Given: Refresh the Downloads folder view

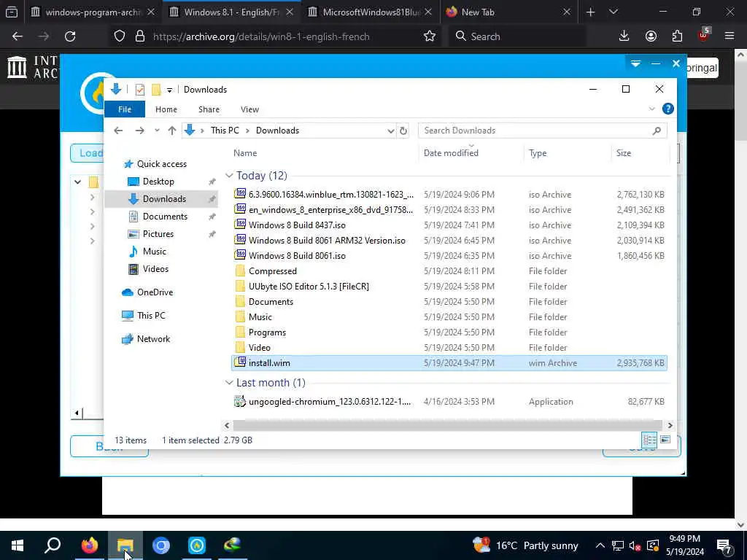Looking at the screenshot, I should [403, 131].
